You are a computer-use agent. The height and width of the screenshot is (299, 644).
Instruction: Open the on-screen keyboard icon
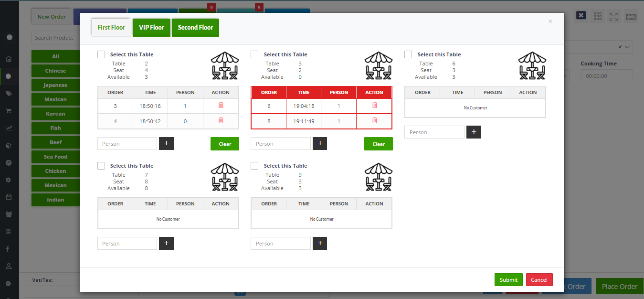(631, 16)
